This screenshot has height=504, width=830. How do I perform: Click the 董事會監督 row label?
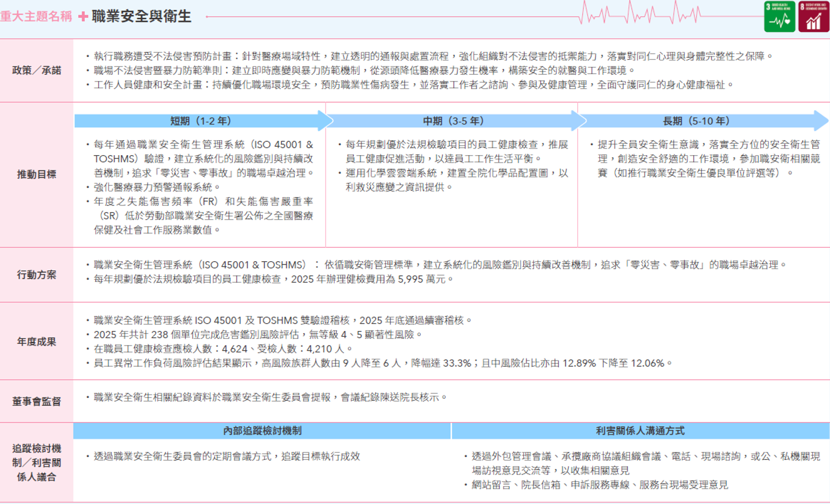point(37,402)
